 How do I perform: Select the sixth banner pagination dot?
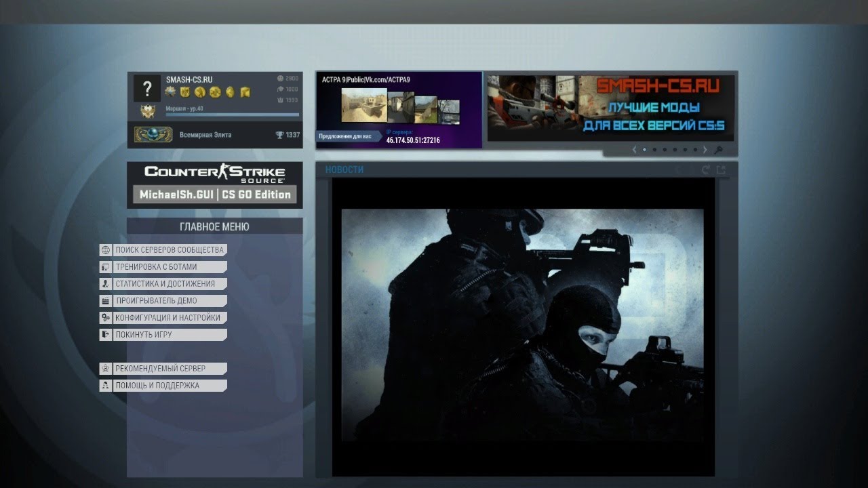695,150
